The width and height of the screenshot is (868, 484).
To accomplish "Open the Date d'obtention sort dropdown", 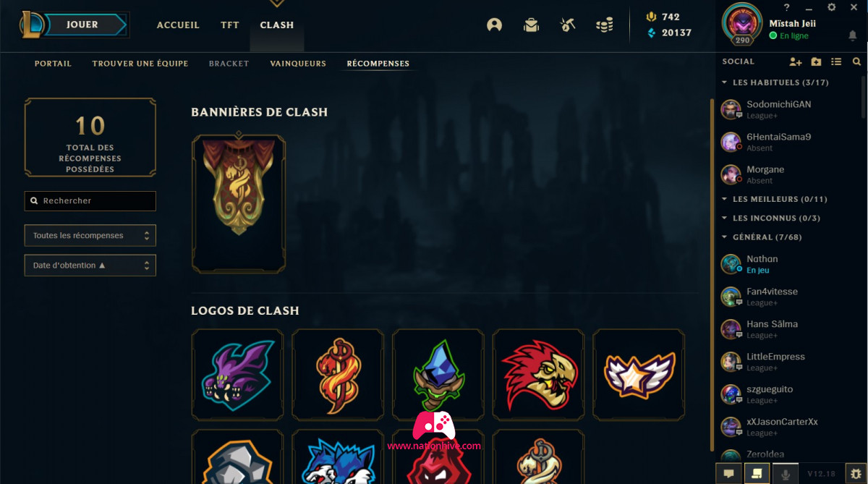I will point(90,266).
